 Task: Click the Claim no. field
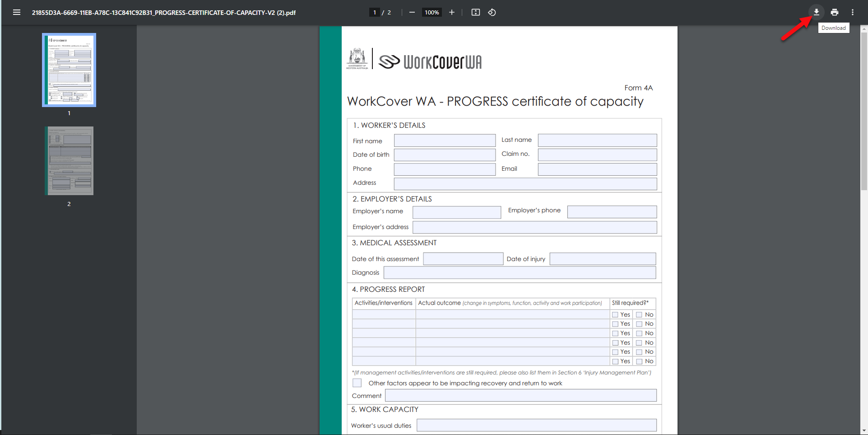coord(597,155)
